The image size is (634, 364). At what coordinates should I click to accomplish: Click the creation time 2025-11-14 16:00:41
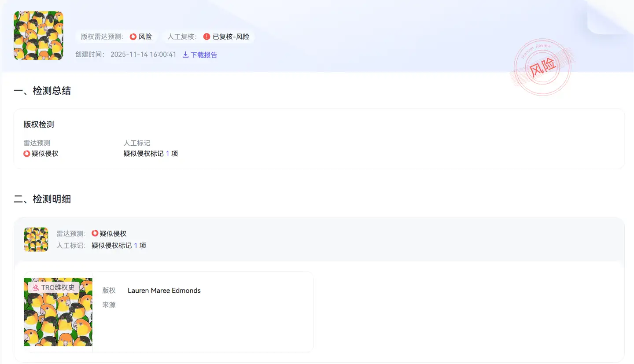143,55
